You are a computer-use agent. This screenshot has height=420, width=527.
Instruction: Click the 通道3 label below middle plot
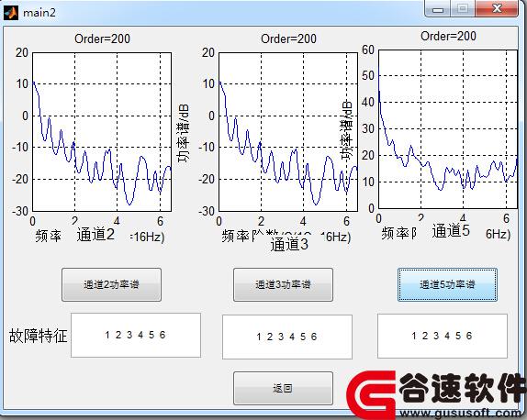289,244
